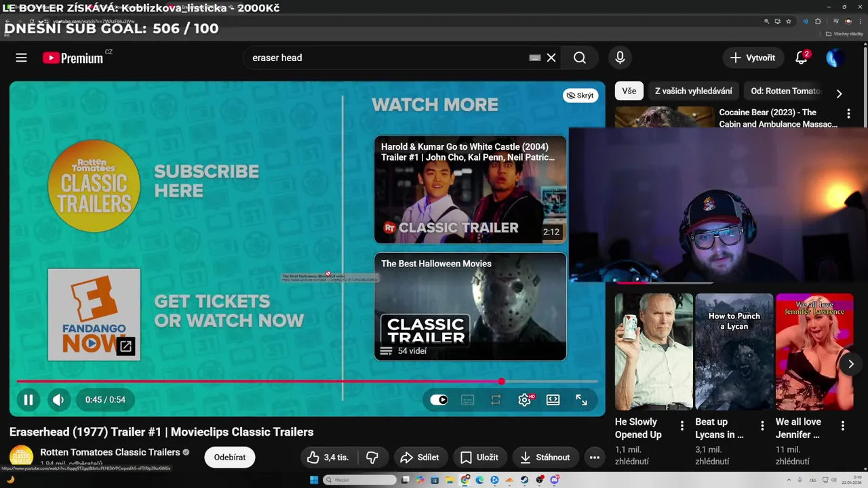This screenshot has height=488, width=868.
Task: Show more filter chips with right chevron
Action: point(839,94)
